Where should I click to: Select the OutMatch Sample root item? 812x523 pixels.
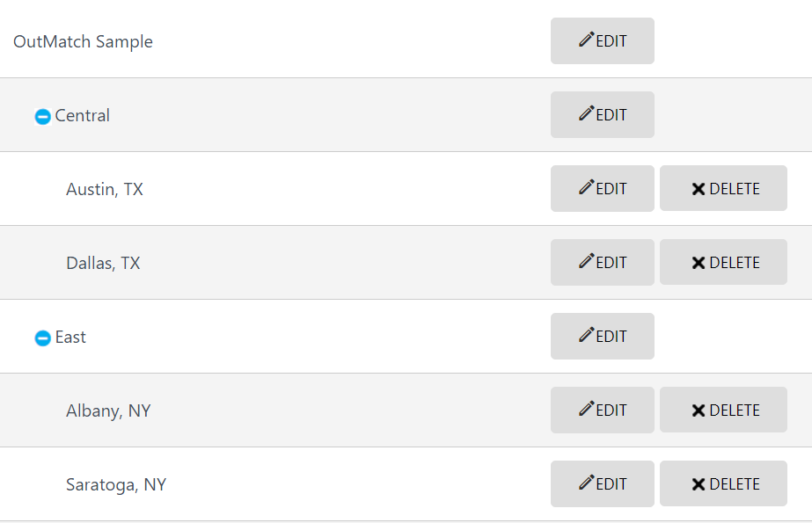pyautogui.click(x=83, y=41)
